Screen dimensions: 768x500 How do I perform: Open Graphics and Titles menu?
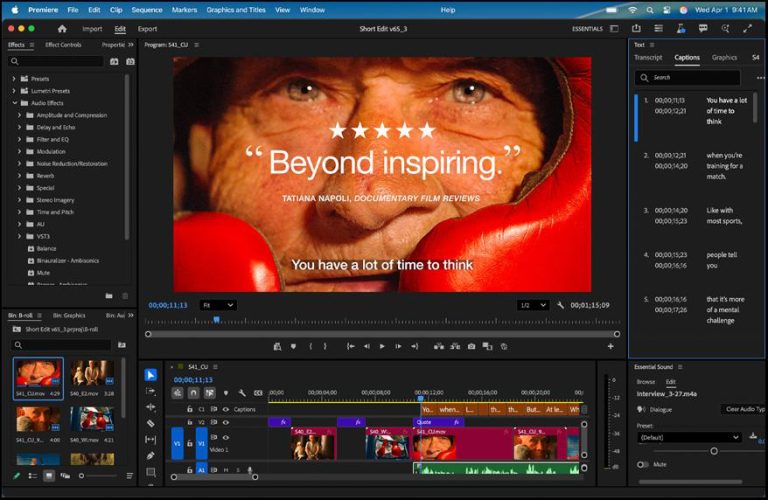pyautogui.click(x=236, y=10)
